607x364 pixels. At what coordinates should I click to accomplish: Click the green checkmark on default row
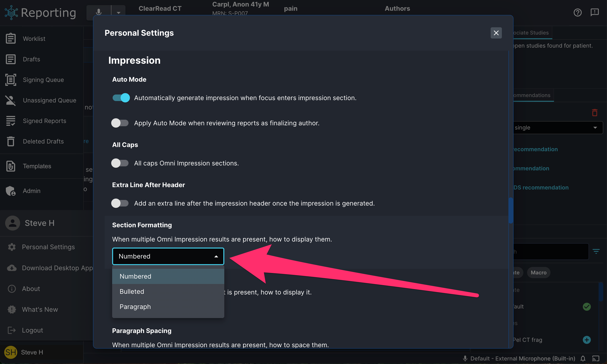[587, 307]
